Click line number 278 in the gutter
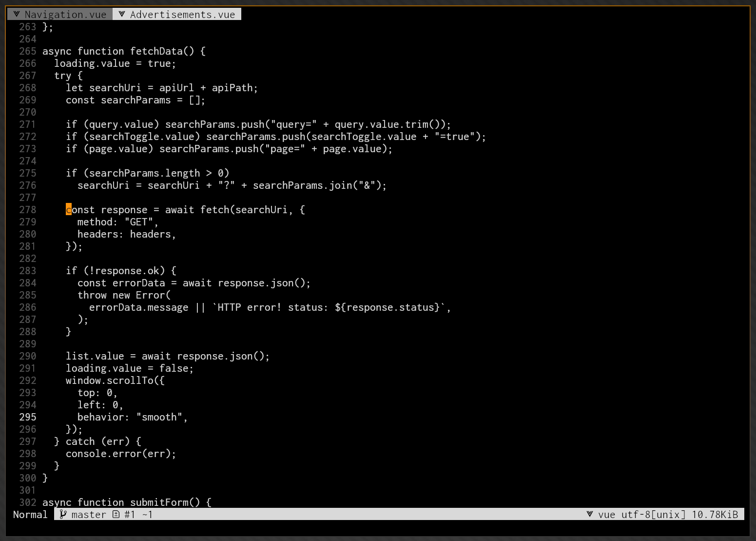 click(x=28, y=210)
